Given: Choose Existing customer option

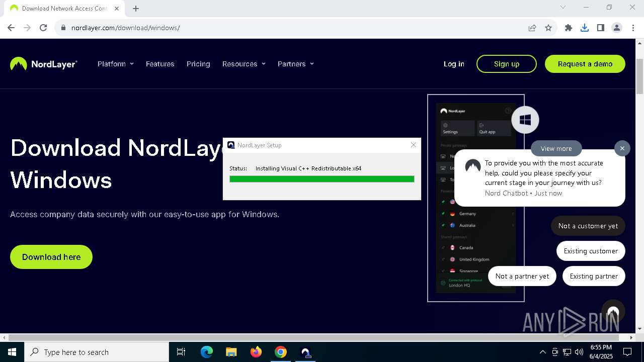Looking at the screenshot, I should [591, 251].
